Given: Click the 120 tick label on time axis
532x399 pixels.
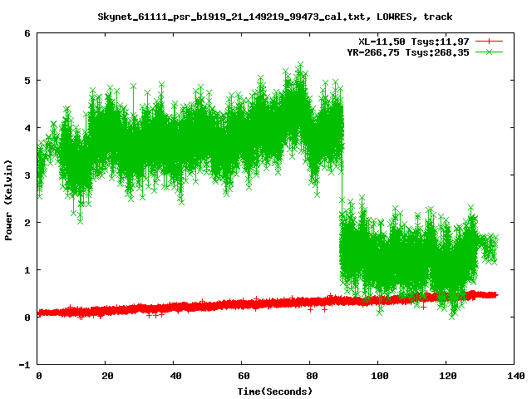Looking at the screenshot, I should click(x=446, y=376).
